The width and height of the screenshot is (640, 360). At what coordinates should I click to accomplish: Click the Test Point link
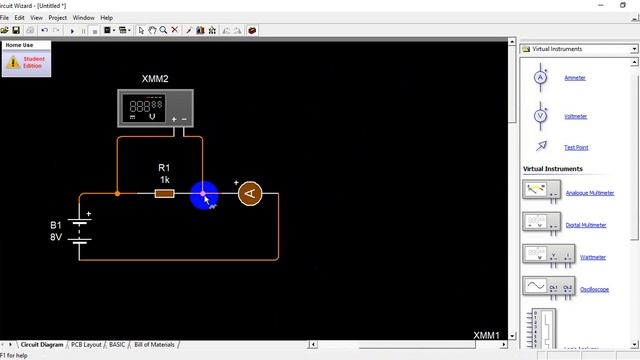click(576, 147)
